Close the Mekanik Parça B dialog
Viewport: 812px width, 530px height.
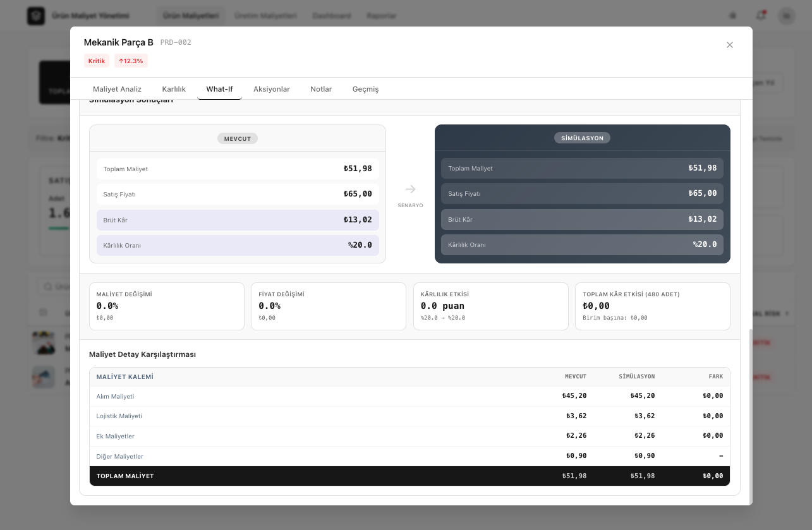(729, 45)
